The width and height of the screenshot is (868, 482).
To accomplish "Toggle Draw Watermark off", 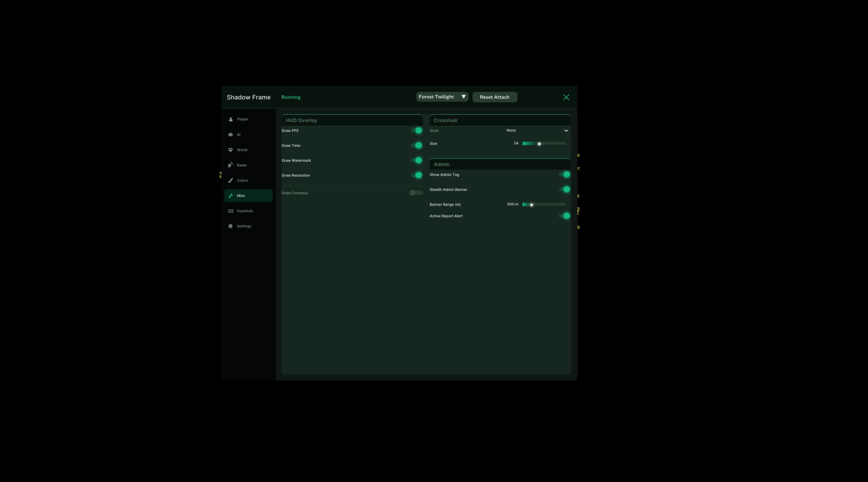I will click(x=417, y=160).
